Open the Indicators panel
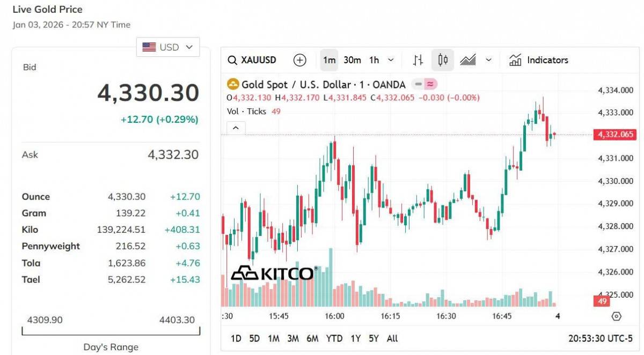This screenshot has height=355, width=644. pos(539,60)
